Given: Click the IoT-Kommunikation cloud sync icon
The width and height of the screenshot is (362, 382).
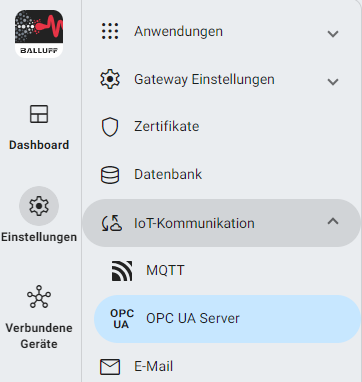Looking at the screenshot, I should (111, 223).
